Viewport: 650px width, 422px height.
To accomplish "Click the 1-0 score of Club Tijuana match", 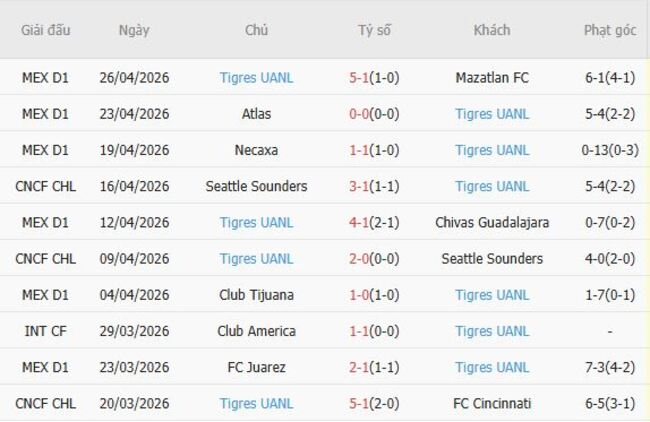I will [374, 295].
